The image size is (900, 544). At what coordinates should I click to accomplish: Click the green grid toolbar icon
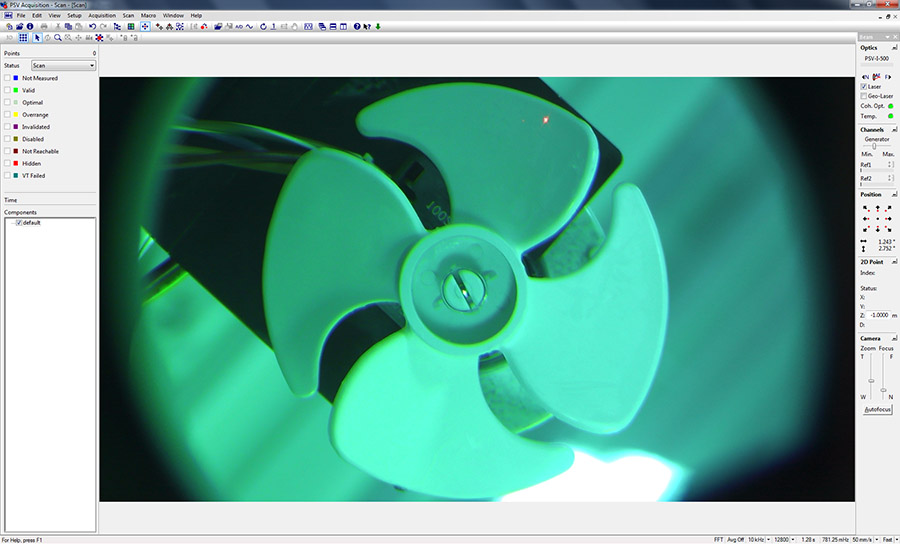pyautogui.click(x=131, y=26)
